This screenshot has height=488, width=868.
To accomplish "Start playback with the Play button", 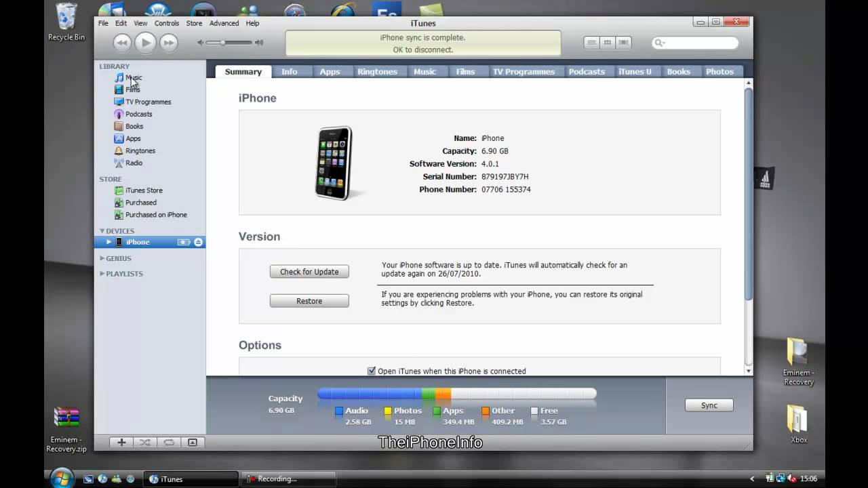I will [x=145, y=43].
